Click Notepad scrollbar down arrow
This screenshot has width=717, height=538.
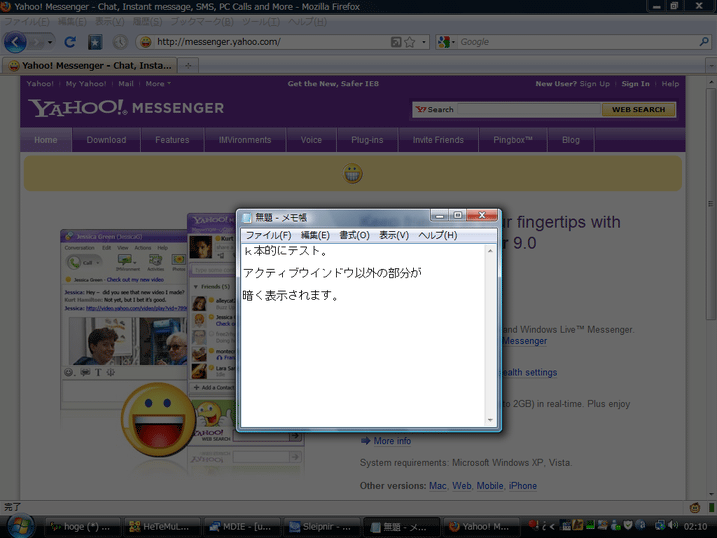(490, 420)
